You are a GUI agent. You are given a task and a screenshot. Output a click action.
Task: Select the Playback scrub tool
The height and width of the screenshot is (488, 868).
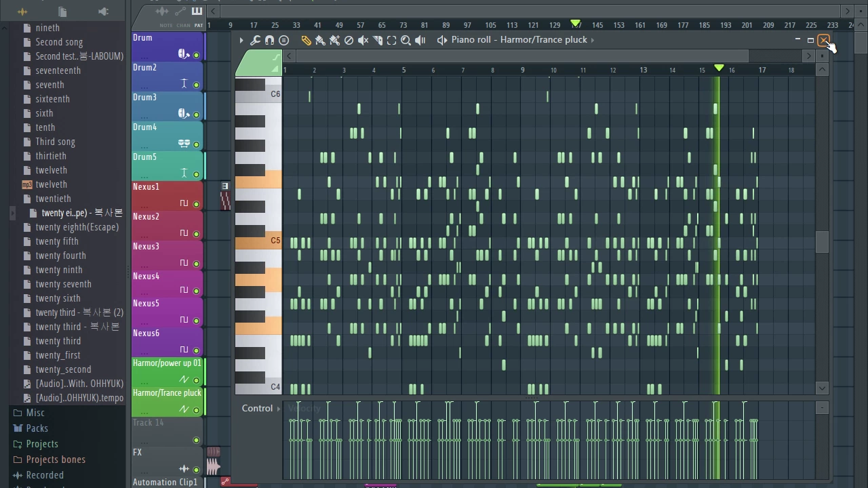pos(420,41)
